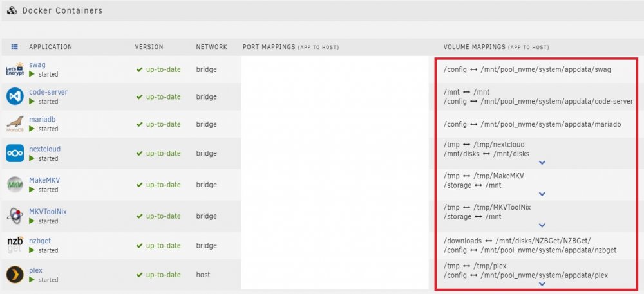This screenshot has width=644, height=294.
Task: Open the plex container icon
Action: point(15,275)
